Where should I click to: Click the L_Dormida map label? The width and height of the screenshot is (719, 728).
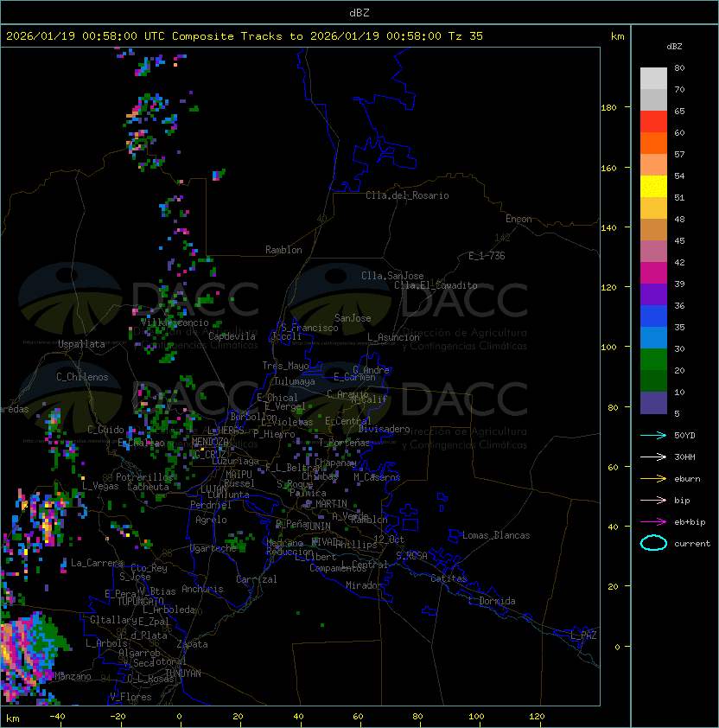492,601
